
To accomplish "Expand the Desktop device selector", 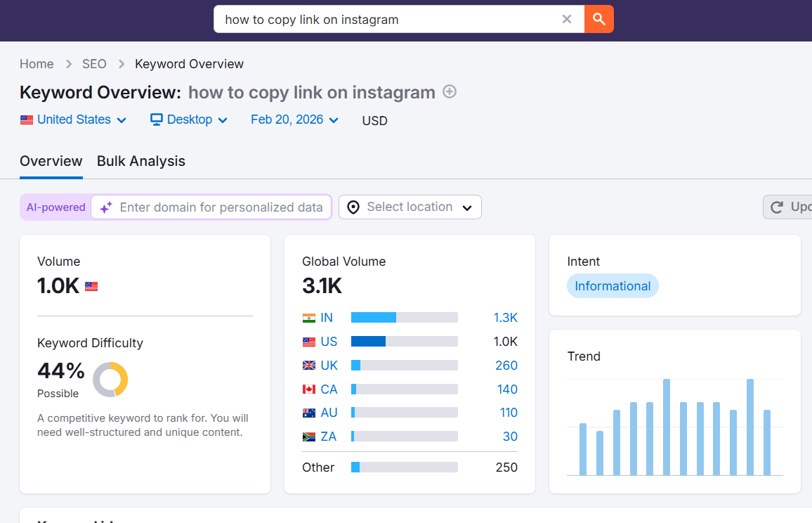I will point(188,120).
